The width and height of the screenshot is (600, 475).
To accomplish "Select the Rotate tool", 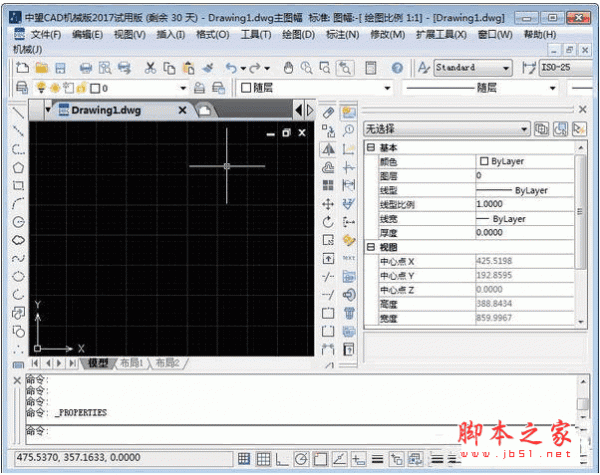I will 328,222.
